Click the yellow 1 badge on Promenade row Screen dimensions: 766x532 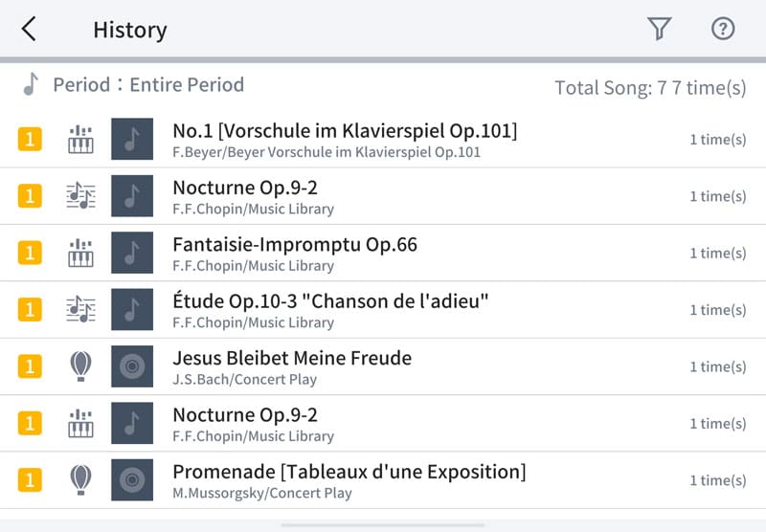(x=30, y=480)
